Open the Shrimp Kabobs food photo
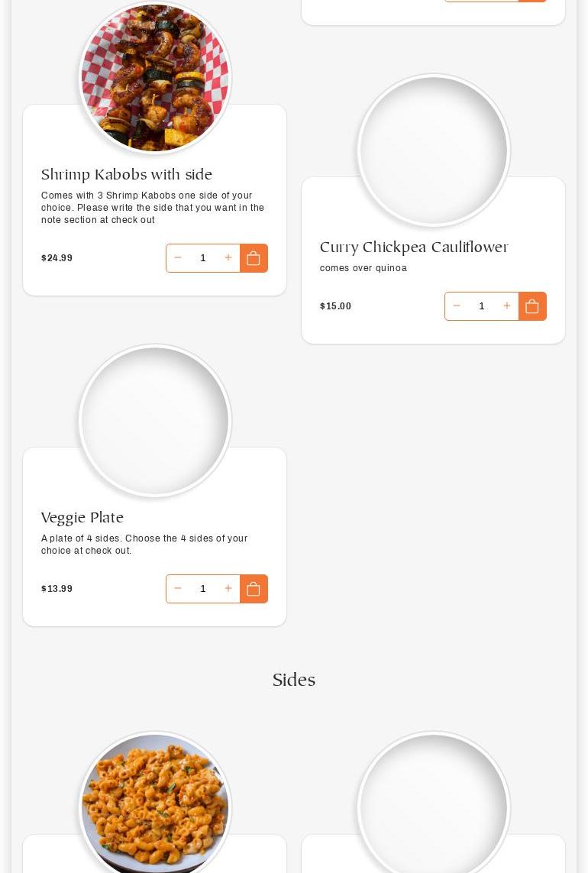 [155, 77]
